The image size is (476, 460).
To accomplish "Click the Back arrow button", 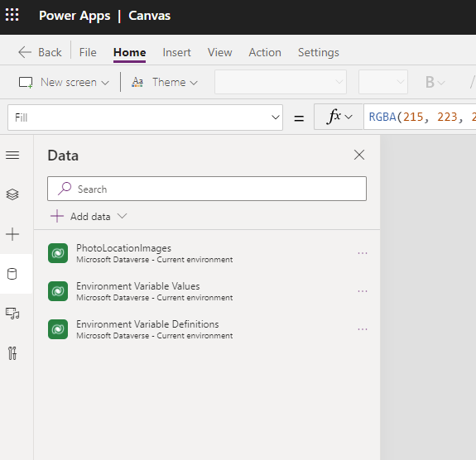I will 40,52.
